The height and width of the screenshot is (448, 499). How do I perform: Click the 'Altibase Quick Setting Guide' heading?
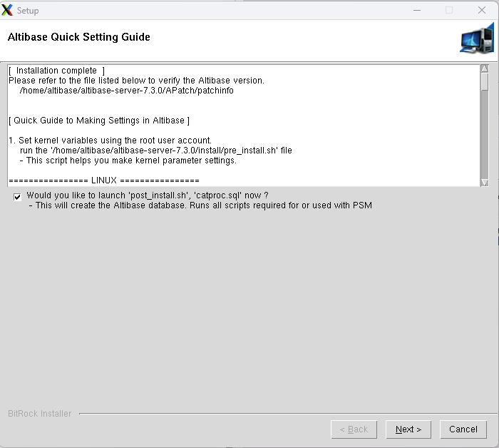pos(78,37)
